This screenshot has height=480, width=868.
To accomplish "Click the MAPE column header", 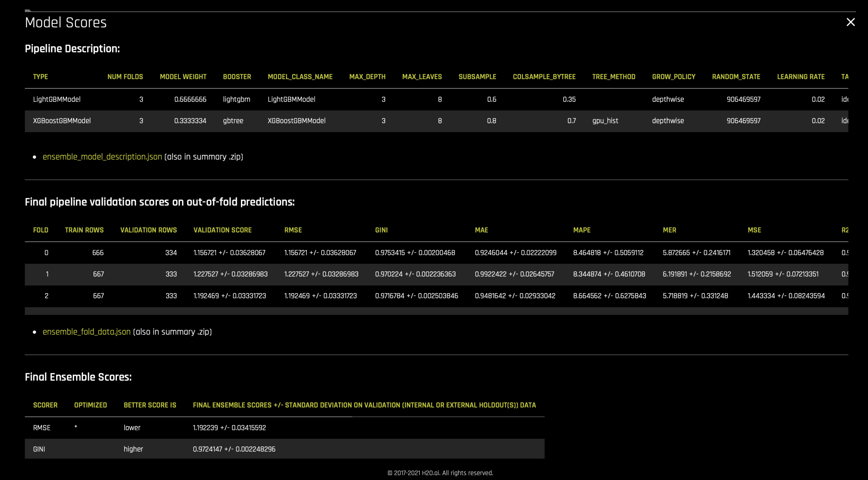I will coord(582,230).
